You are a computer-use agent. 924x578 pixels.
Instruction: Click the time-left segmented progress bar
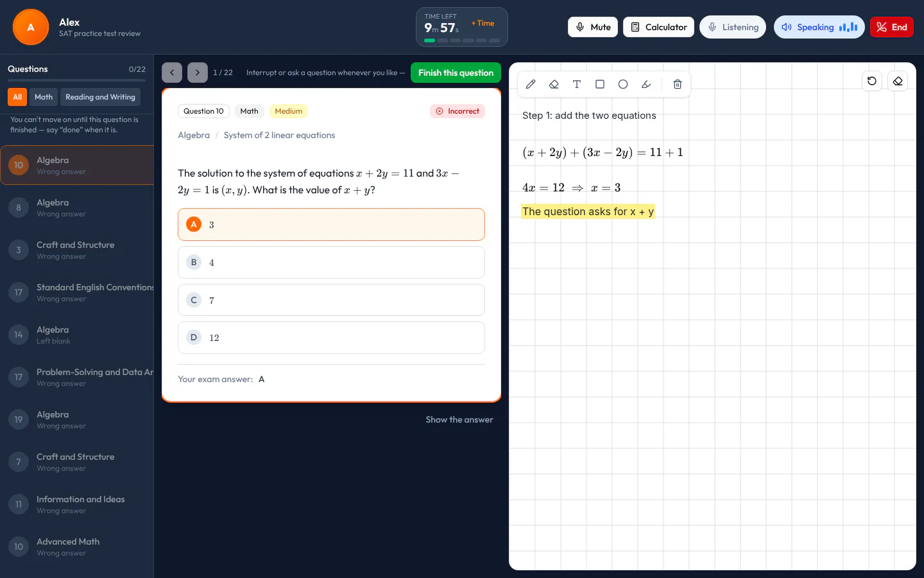click(462, 40)
